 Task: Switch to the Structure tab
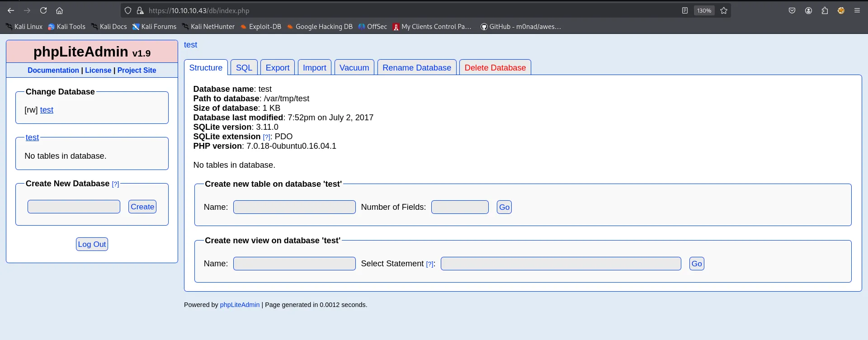pos(206,67)
